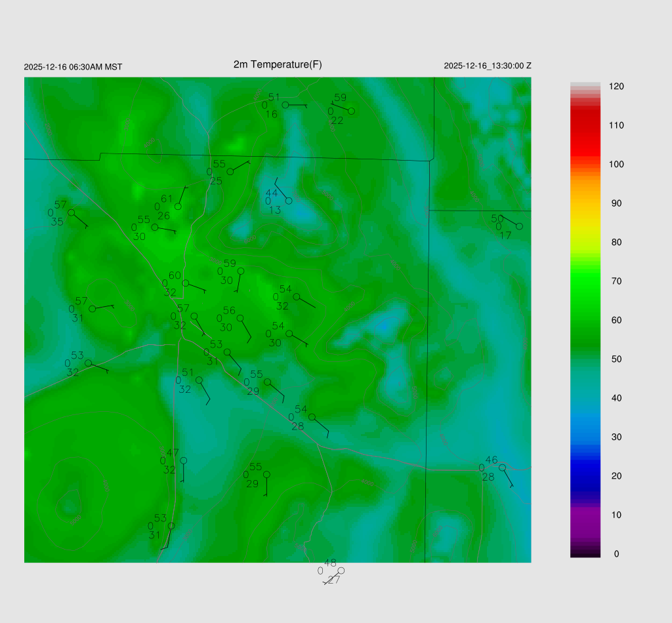Select the station marker showing 59 and 22

(351, 111)
